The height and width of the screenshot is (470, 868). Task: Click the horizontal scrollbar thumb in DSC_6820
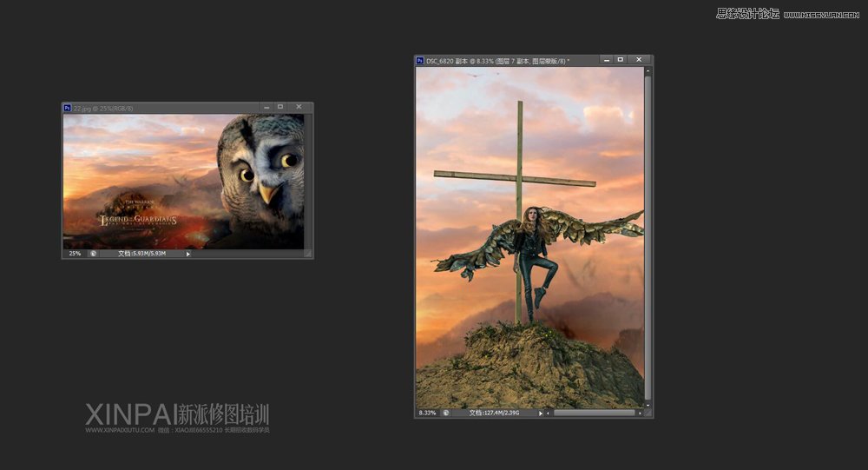click(594, 413)
